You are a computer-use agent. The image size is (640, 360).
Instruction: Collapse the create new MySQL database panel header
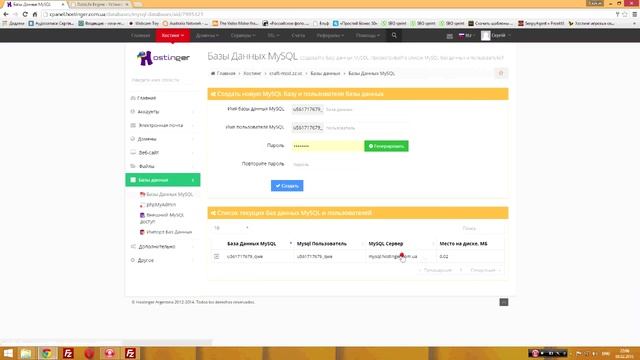(x=358, y=94)
